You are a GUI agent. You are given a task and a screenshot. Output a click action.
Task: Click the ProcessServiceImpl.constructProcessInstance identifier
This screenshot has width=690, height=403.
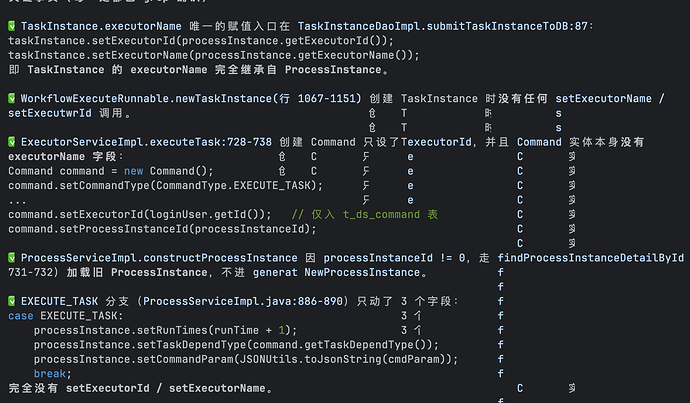tap(159, 258)
